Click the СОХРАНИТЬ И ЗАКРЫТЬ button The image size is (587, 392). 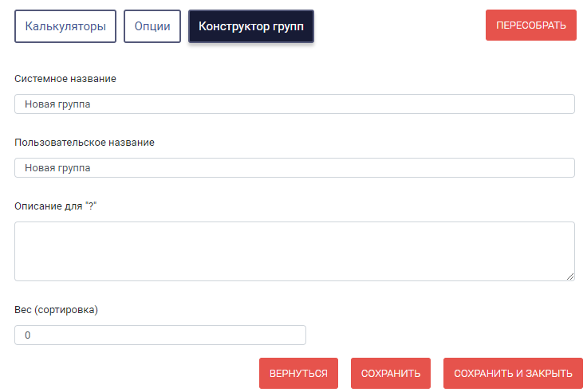(513, 374)
